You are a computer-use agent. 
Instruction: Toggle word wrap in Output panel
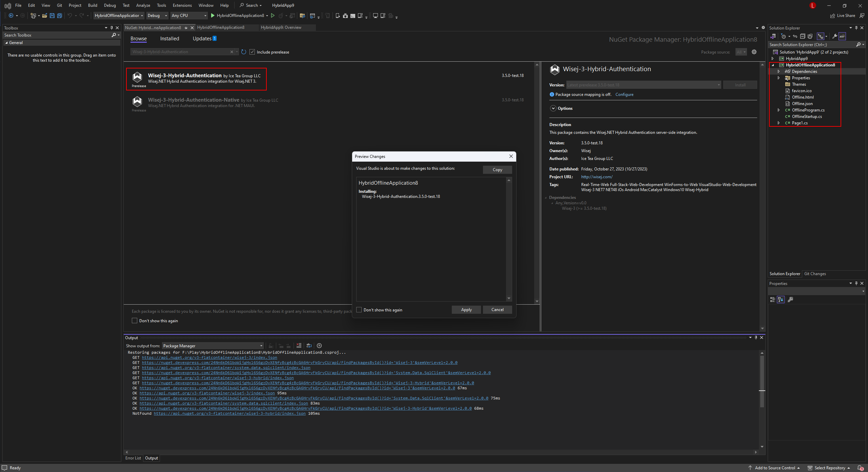(309, 346)
